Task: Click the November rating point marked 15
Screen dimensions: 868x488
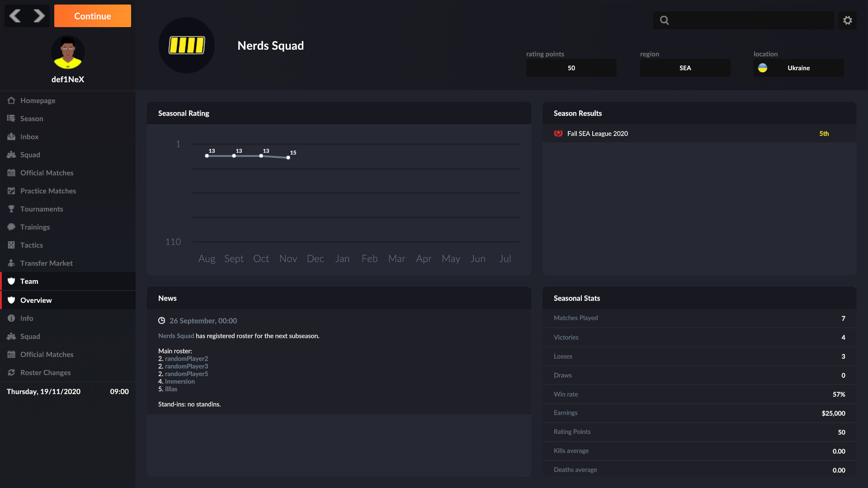Action: (x=288, y=158)
